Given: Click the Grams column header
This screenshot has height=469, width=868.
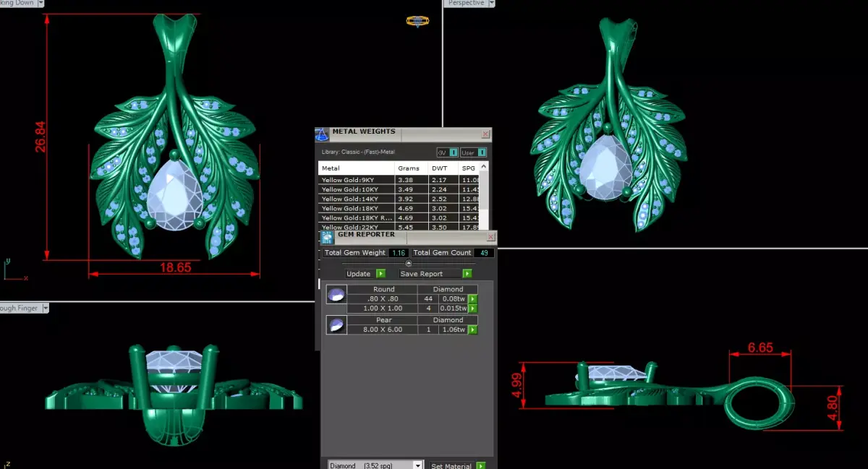Looking at the screenshot, I should point(412,168).
